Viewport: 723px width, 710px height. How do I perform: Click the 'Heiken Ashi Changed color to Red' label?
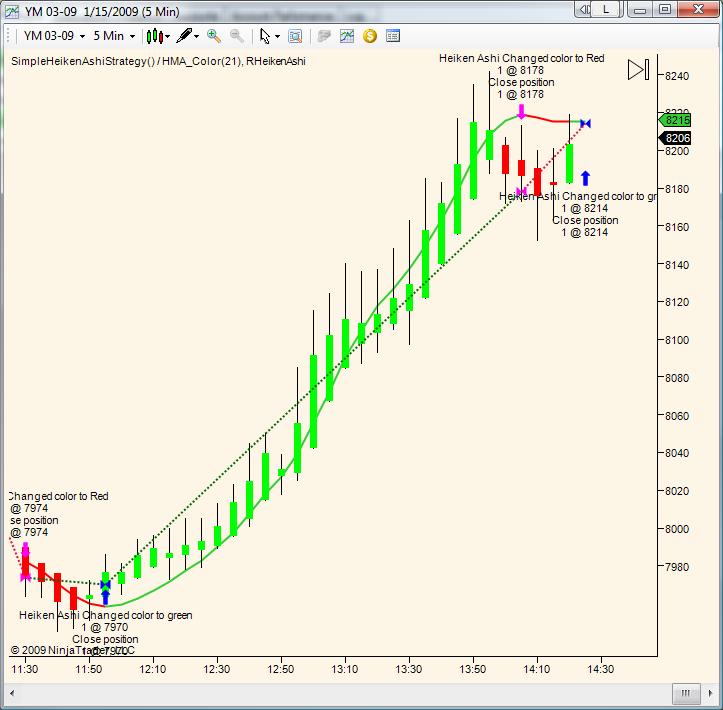[x=522, y=58]
